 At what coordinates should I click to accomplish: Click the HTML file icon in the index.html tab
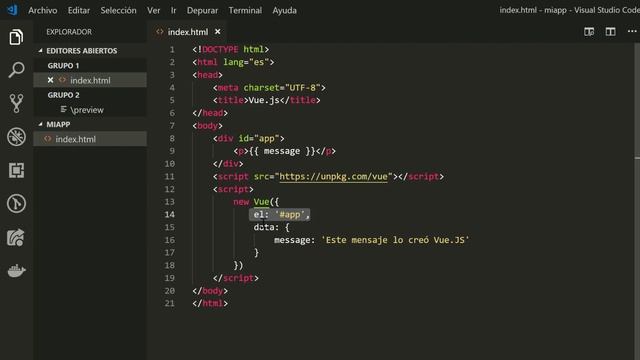pos(160,32)
